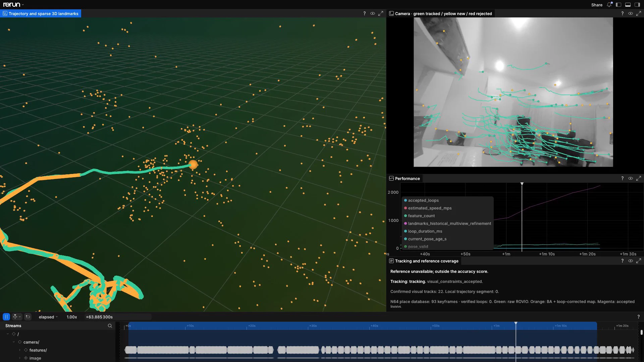
Task: Select the Performance view tab
Action: pyautogui.click(x=405, y=178)
